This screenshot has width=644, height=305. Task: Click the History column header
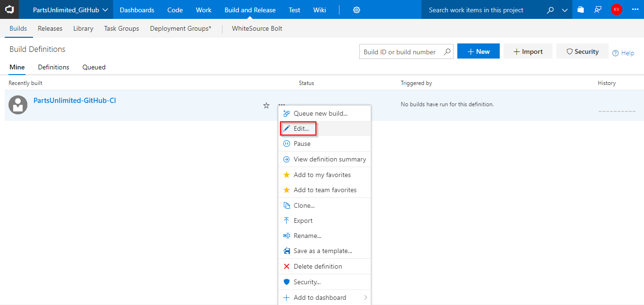point(607,83)
